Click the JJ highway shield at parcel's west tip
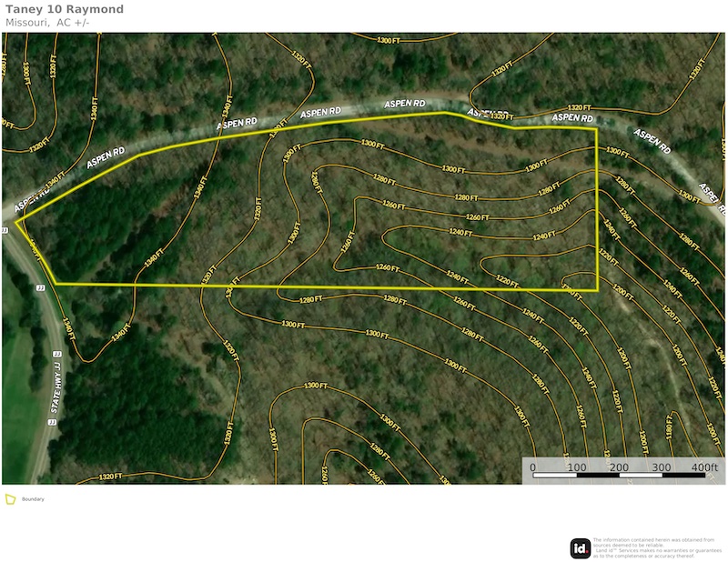 click(5, 231)
